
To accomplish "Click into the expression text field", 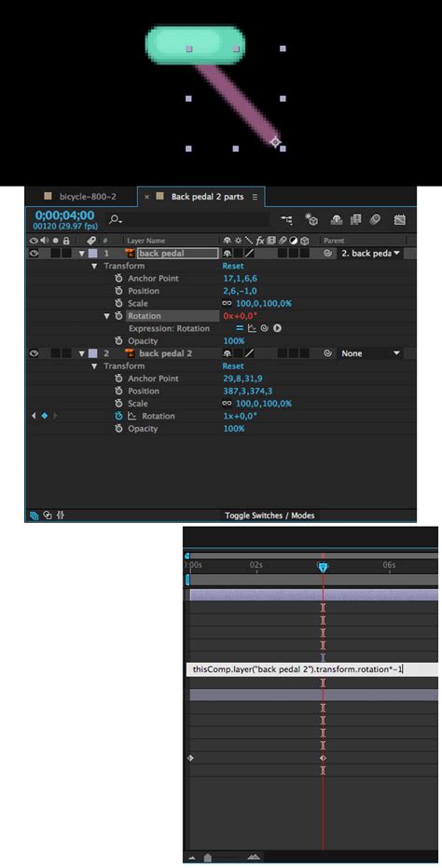I will (x=312, y=669).
